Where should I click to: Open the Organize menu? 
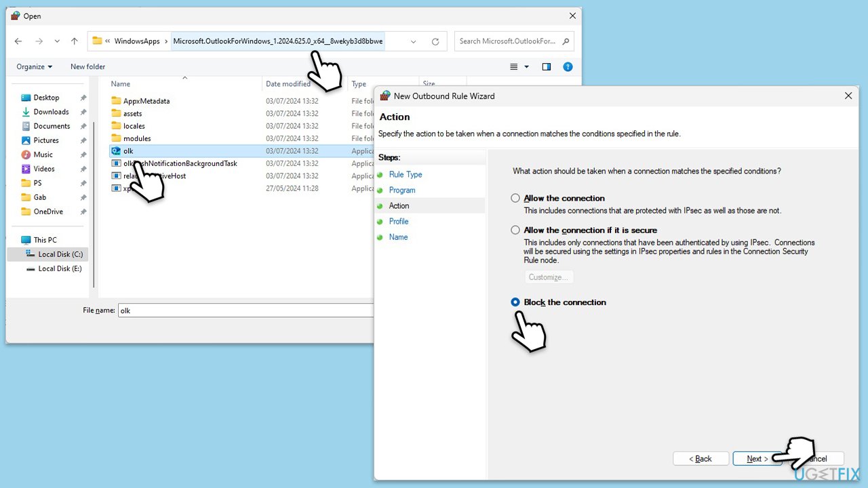point(35,66)
